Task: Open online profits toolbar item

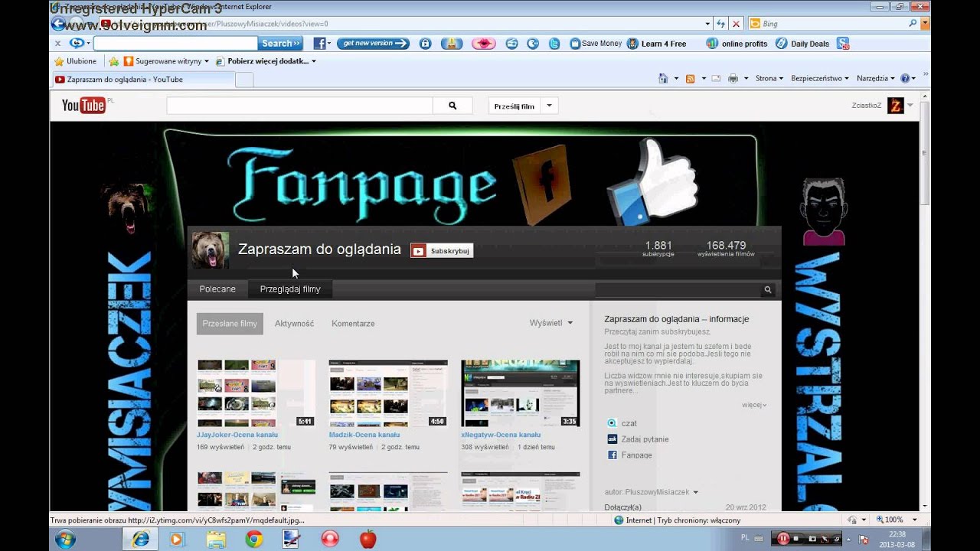Action: click(737, 44)
